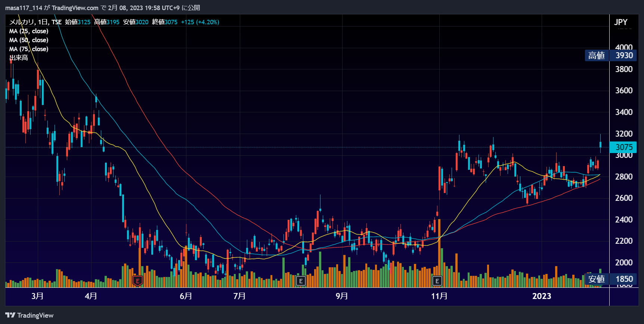
Task: Click the 終値3075 close value
Action: click(165, 22)
